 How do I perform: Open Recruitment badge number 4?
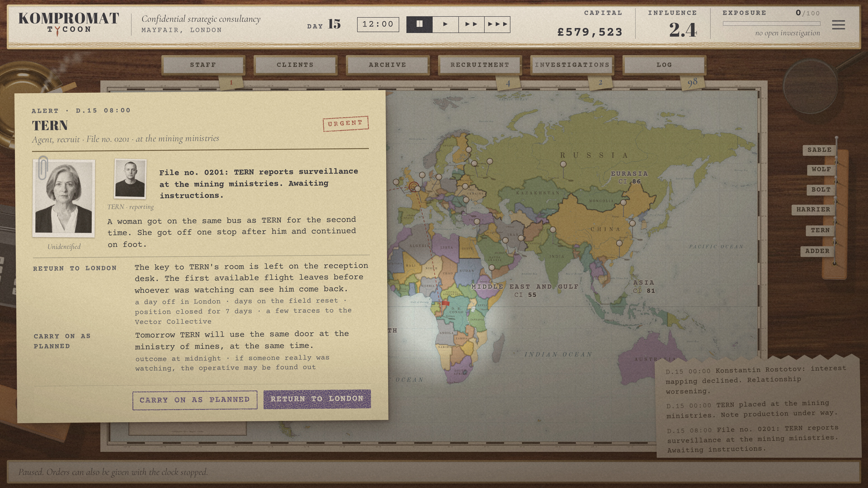pos(508,83)
